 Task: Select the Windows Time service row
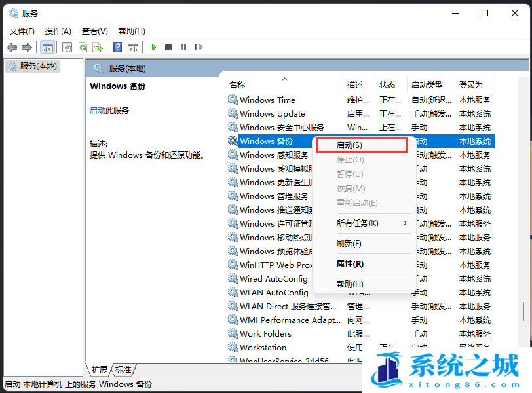[362, 100]
